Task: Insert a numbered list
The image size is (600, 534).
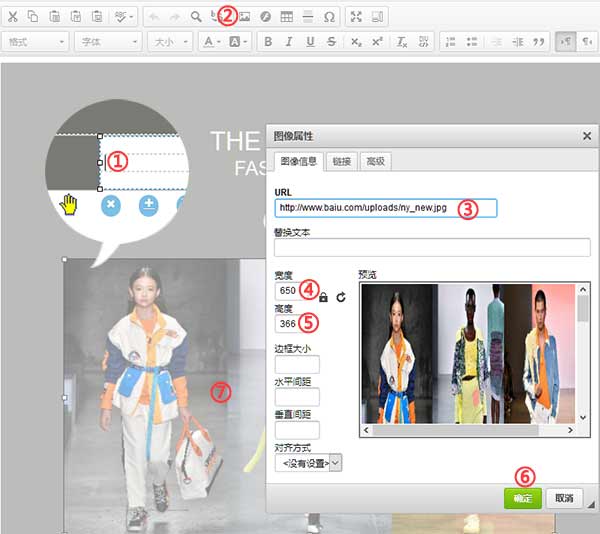Action: pos(451,41)
